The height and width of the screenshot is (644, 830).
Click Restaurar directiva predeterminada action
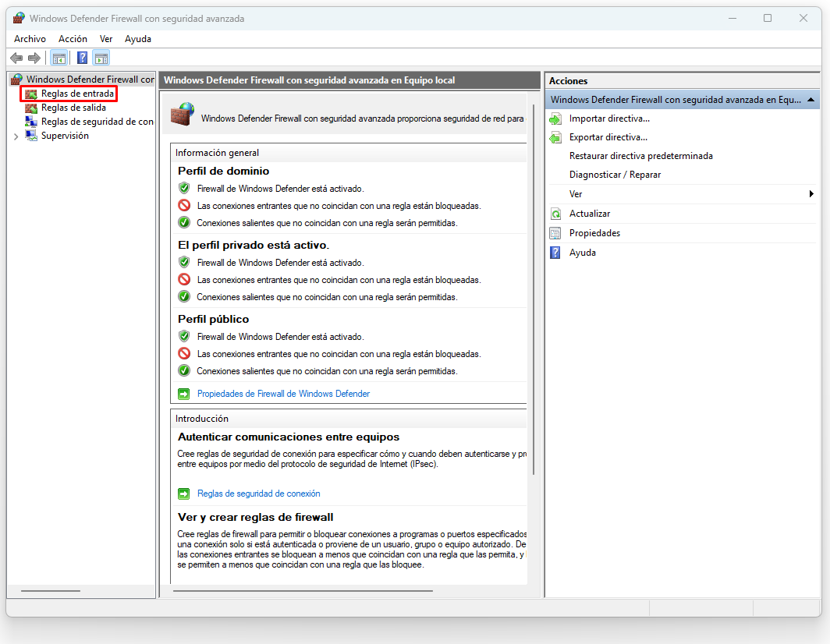[641, 156]
